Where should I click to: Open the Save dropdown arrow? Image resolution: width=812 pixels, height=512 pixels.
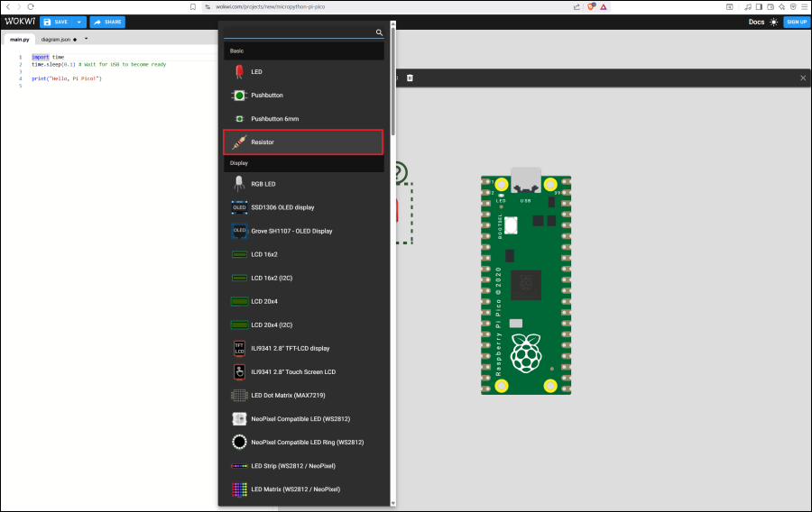78,22
